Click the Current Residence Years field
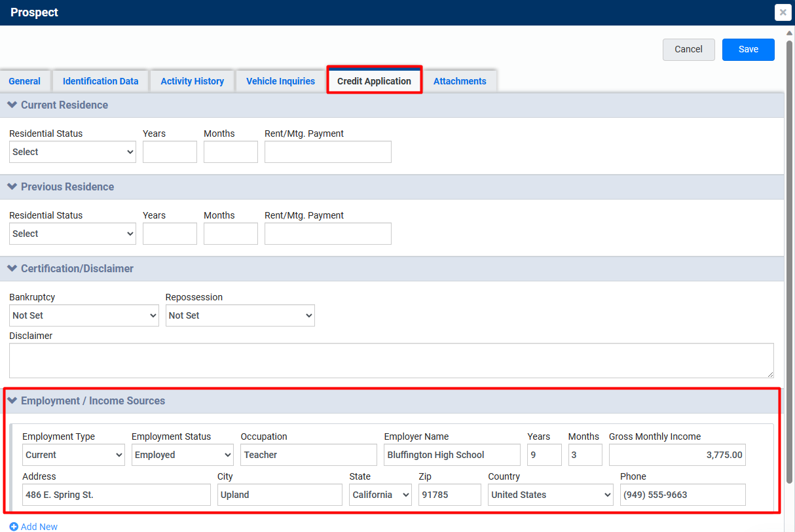795x532 pixels. point(170,152)
